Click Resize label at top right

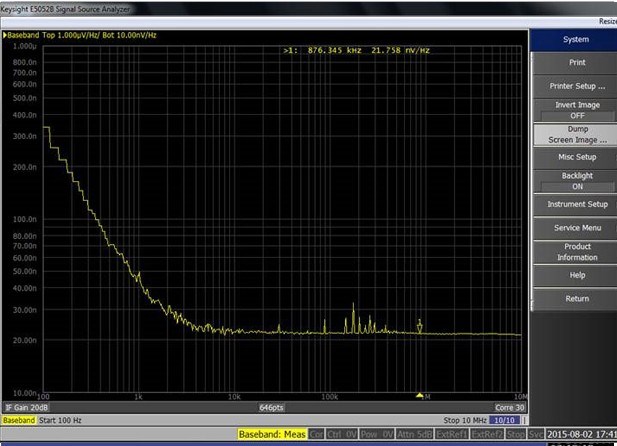pos(608,21)
